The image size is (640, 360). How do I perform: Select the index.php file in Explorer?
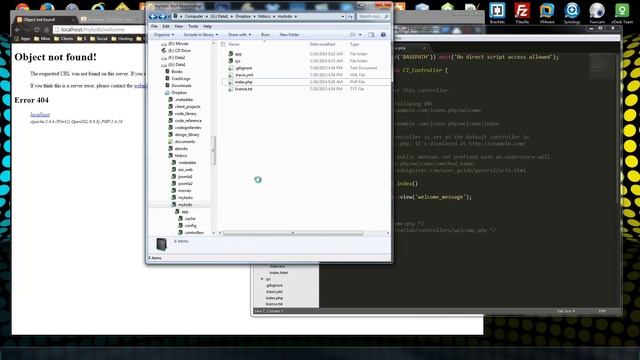point(244,82)
